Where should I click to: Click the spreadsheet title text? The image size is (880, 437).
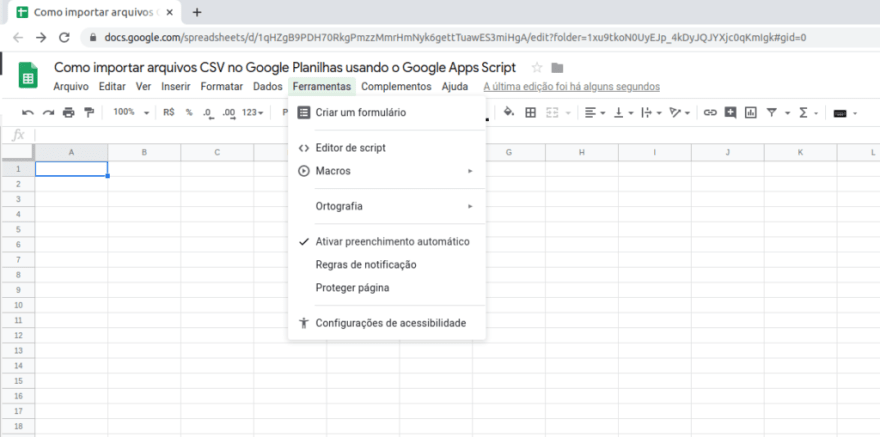pyautogui.click(x=285, y=67)
